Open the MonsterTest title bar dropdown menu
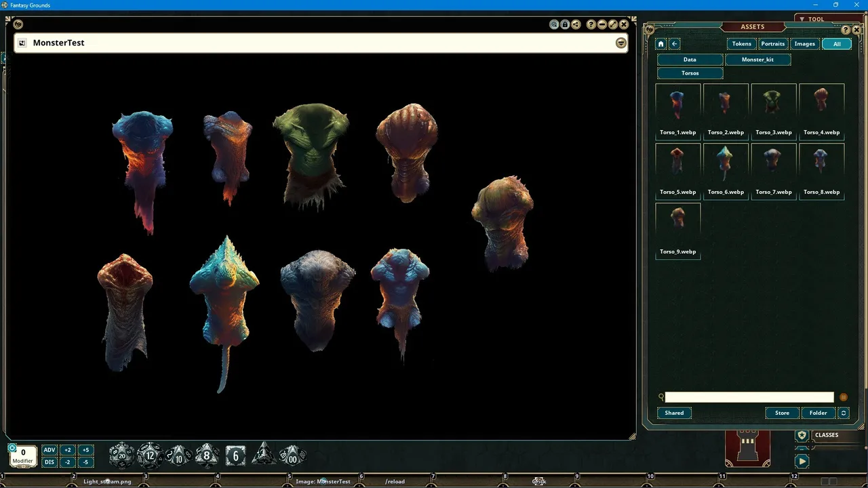Image resolution: width=868 pixels, height=488 pixels. point(620,43)
